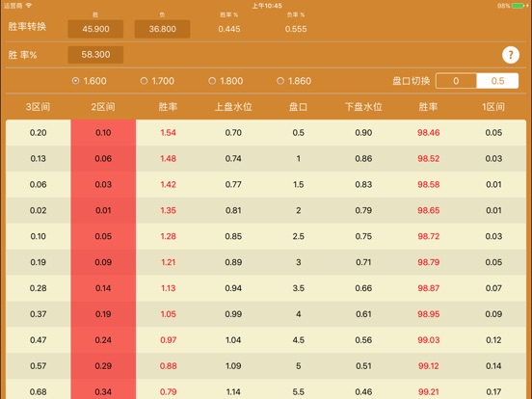The height and width of the screenshot is (399, 532).
Task: Click handicap cell 4.5
Action: [298, 340]
